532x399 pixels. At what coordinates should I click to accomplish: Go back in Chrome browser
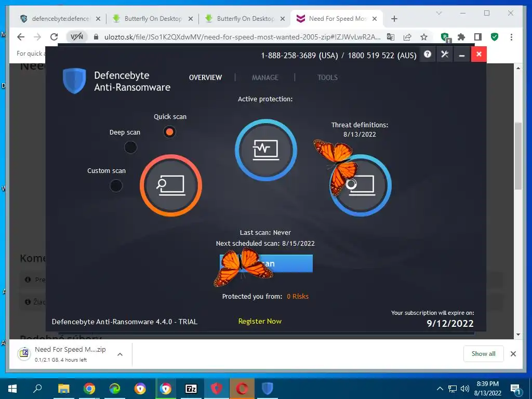(x=21, y=37)
